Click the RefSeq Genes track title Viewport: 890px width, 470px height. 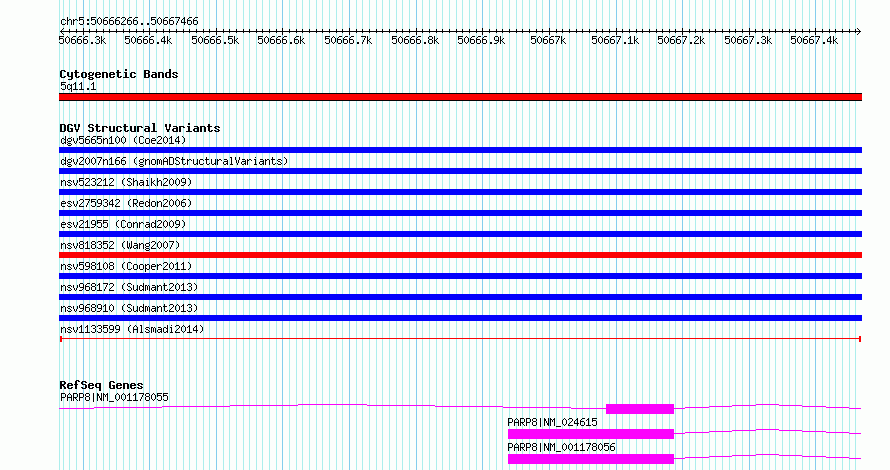coord(101,385)
